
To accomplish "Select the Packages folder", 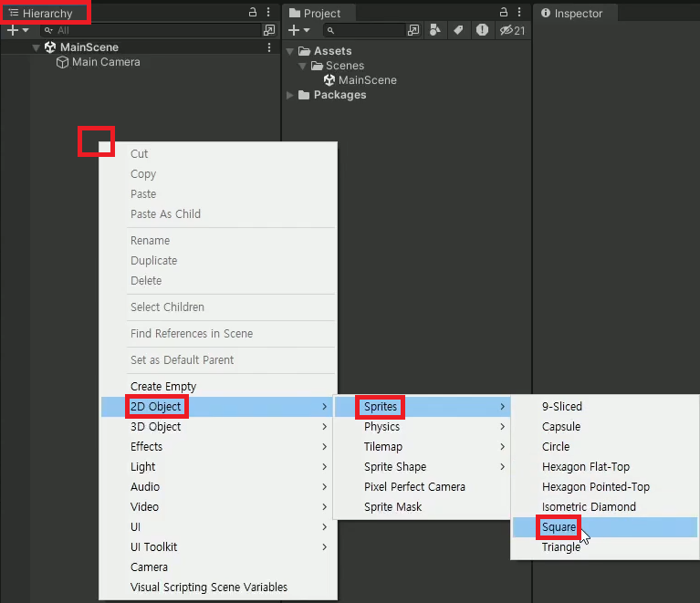I will point(340,95).
